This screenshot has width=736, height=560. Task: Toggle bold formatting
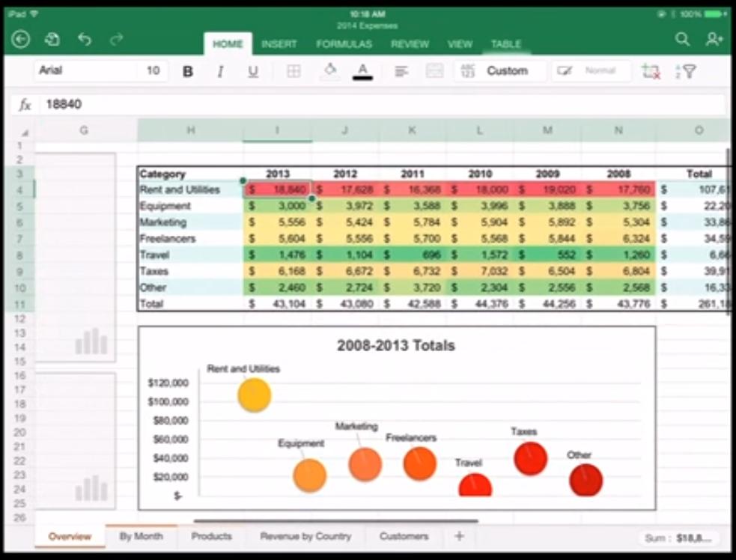[x=188, y=70]
